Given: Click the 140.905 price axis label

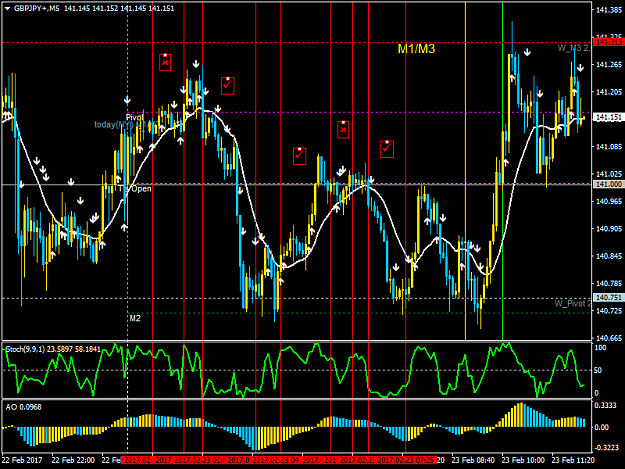Looking at the screenshot, I should point(609,229).
